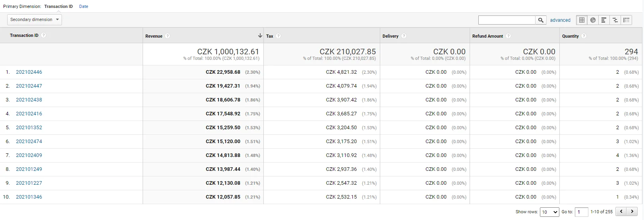Select the Performance bar view icon
Screen dimensions: 644x220
pos(604,20)
